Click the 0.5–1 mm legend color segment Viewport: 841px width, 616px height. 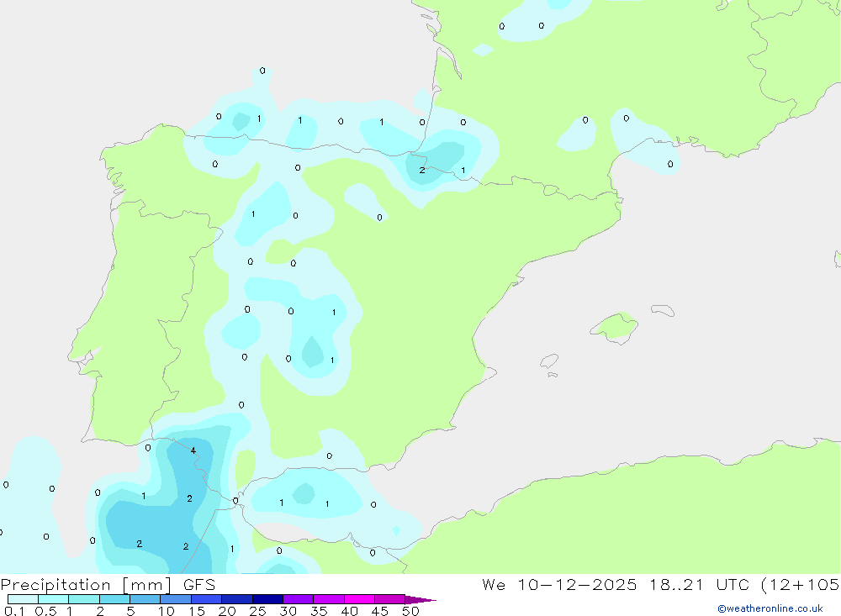coord(54,599)
